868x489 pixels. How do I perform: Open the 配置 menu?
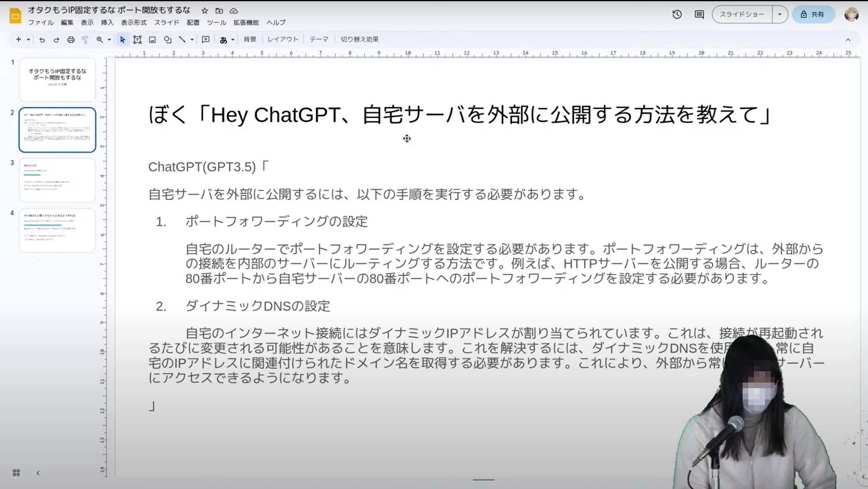(x=193, y=23)
